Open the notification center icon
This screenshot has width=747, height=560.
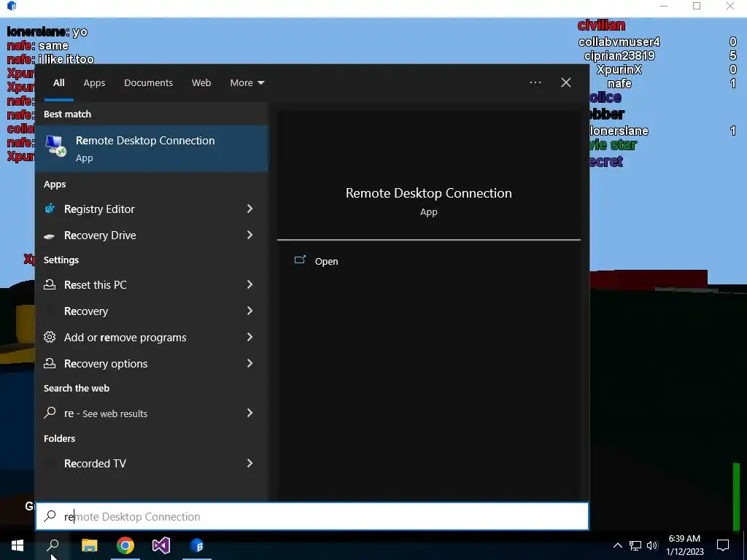723,545
